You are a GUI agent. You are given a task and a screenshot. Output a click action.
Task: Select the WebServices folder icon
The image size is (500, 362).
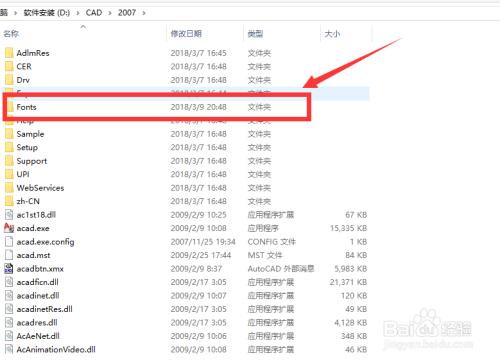9,188
